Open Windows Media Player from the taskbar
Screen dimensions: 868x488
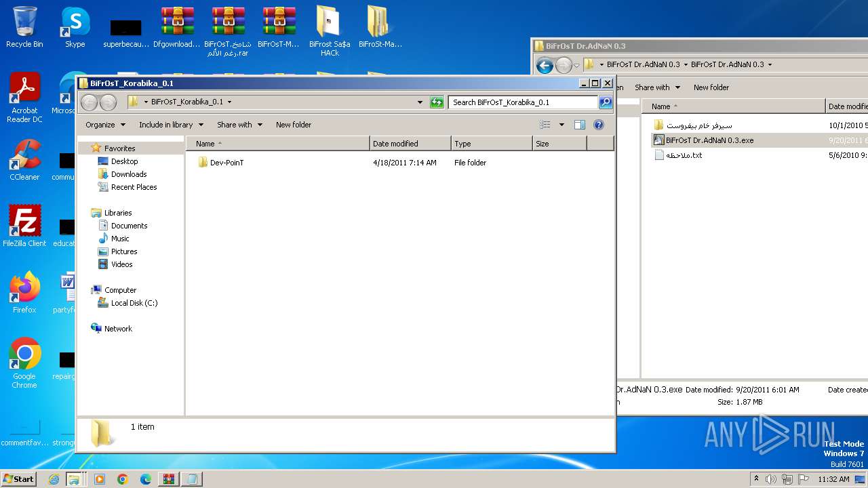point(100,479)
